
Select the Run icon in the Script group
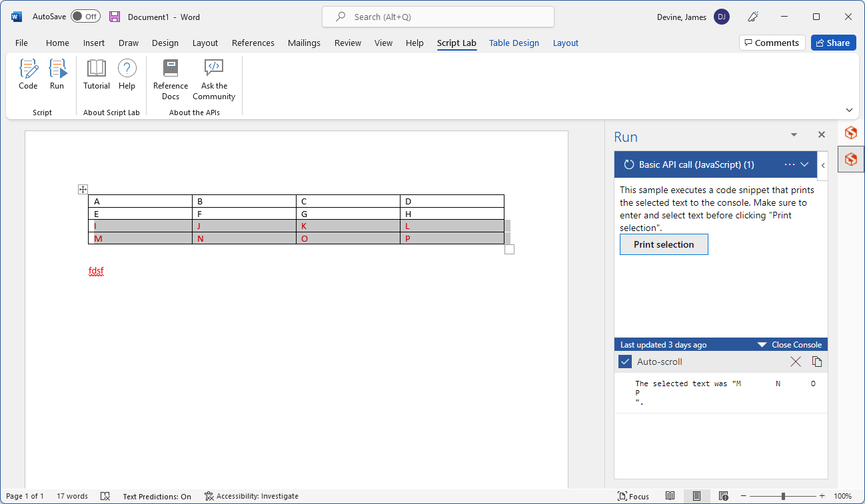pyautogui.click(x=57, y=73)
